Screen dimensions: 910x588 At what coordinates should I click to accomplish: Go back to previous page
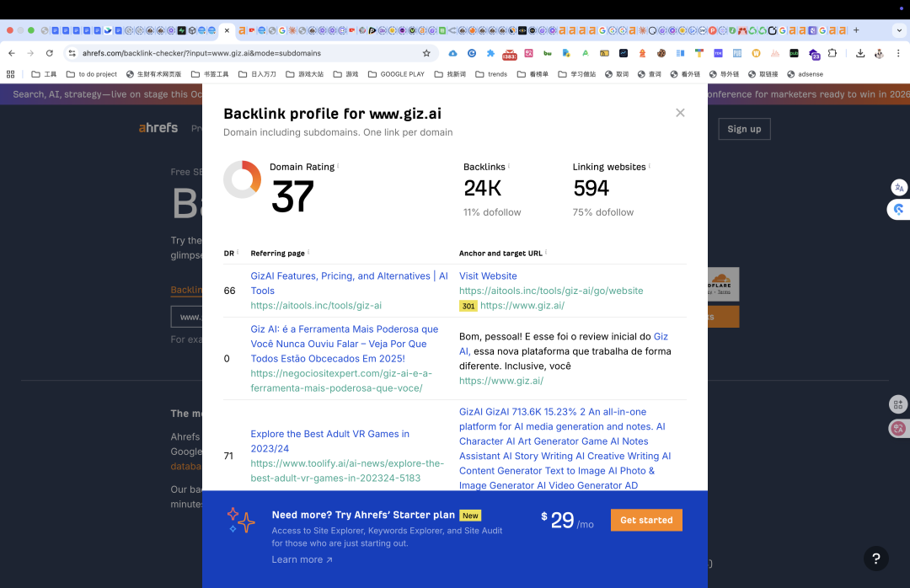coord(12,53)
